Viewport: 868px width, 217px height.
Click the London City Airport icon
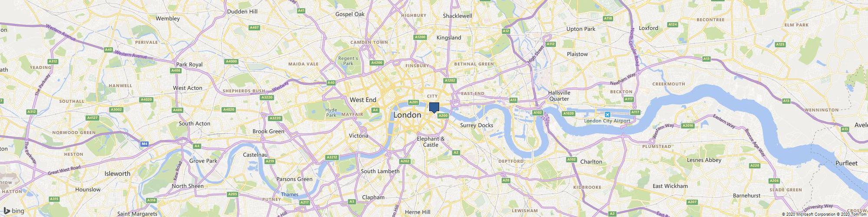pyautogui.click(x=607, y=115)
